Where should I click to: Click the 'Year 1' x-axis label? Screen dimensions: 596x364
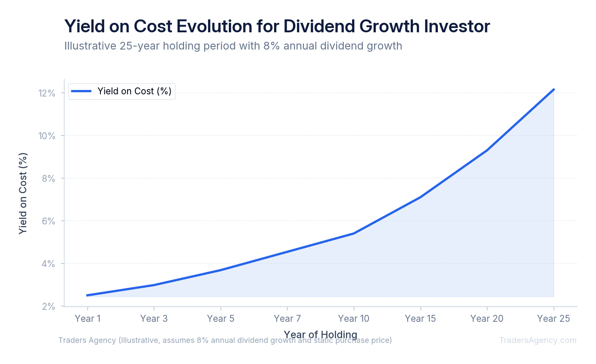coord(87,319)
